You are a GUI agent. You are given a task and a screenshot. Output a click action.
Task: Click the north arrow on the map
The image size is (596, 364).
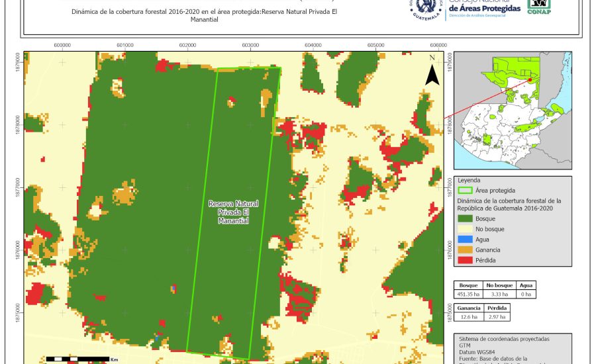pyautogui.click(x=432, y=71)
